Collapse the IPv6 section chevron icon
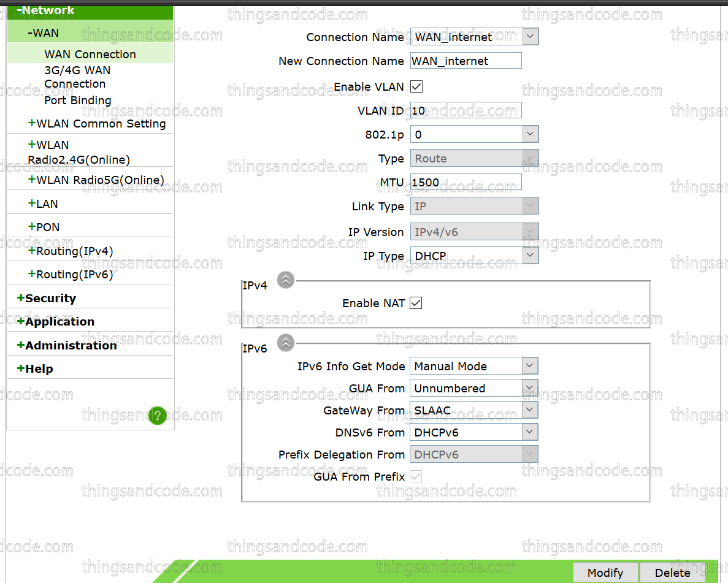 pos(286,343)
